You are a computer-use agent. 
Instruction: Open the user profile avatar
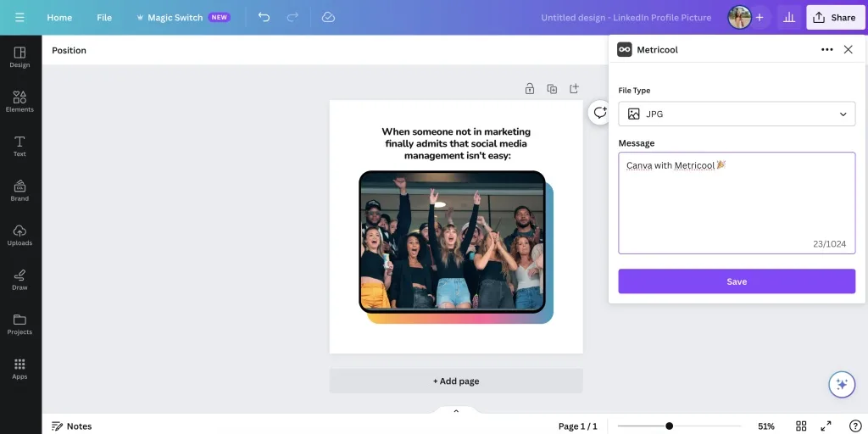pyautogui.click(x=739, y=18)
